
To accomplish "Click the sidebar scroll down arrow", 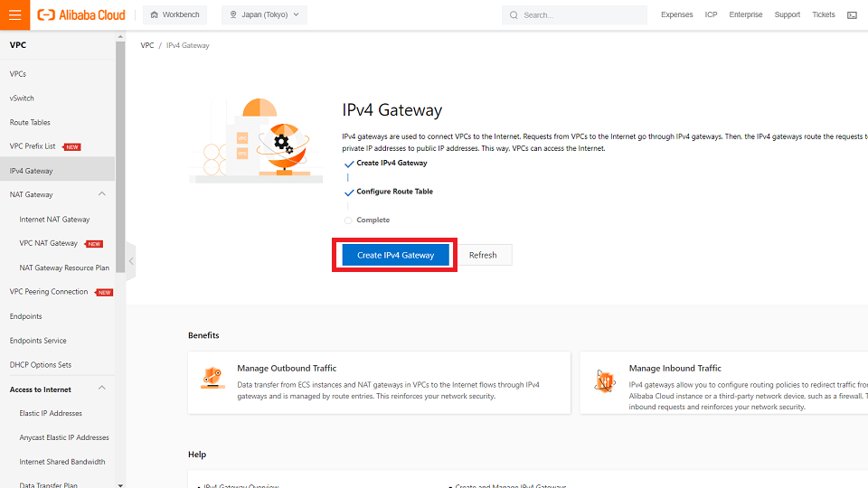I will coord(120,484).
